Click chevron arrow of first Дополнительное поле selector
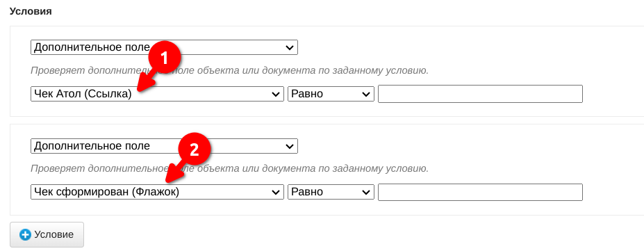644x251 pixels. coord(289,48)
